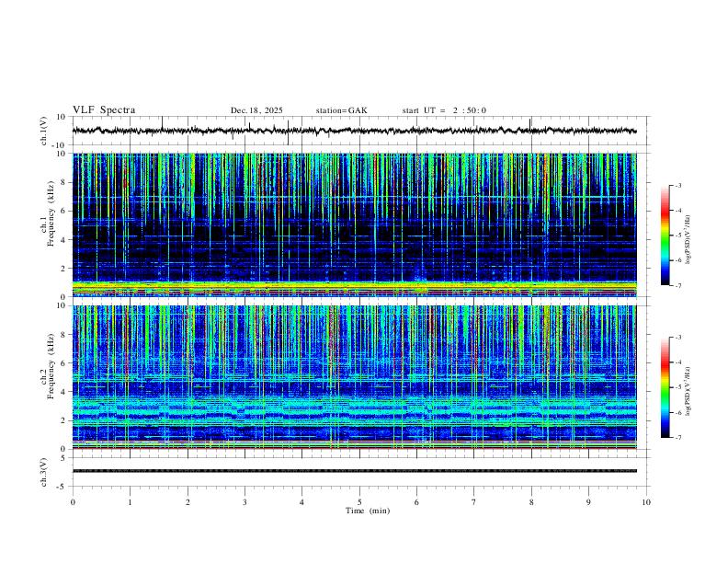Click the ch.1 spectrogram colorbar

pyautogui.click(x=665, y=236)
